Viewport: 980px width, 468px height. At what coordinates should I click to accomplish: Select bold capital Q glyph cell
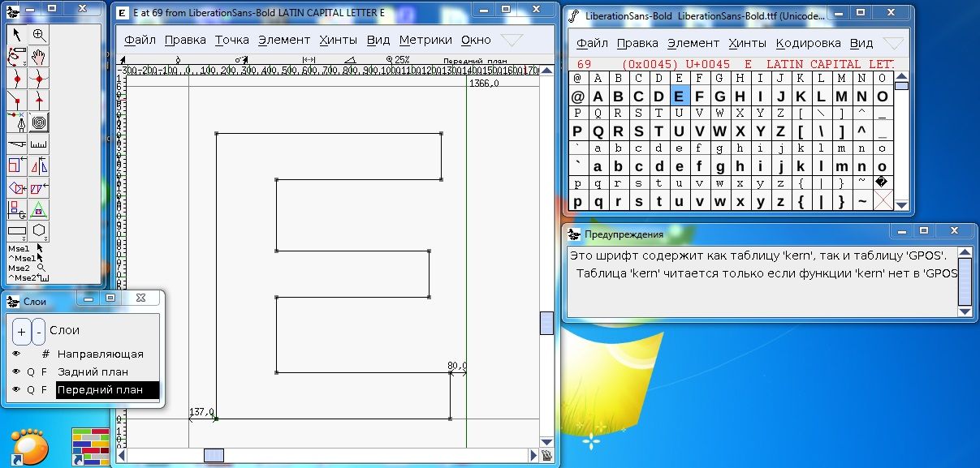[x=598, y=131]
